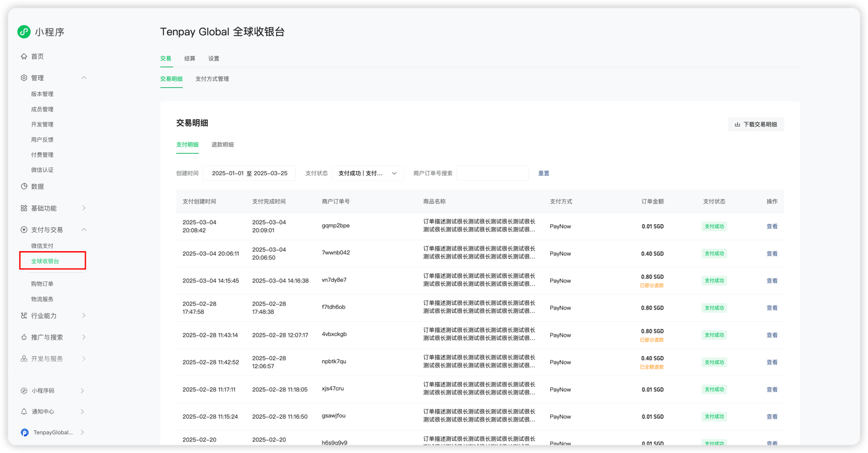Expand the 推广与搜索 section chevron
This screenshot has width=868, height=453.
click(x=84, y=337)
